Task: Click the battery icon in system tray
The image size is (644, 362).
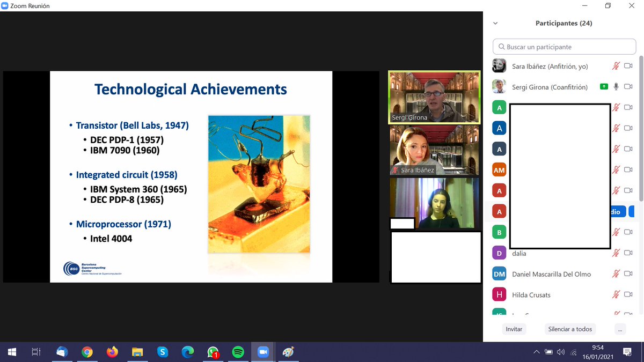Action: pyautogui.click(x=548, y=352)
